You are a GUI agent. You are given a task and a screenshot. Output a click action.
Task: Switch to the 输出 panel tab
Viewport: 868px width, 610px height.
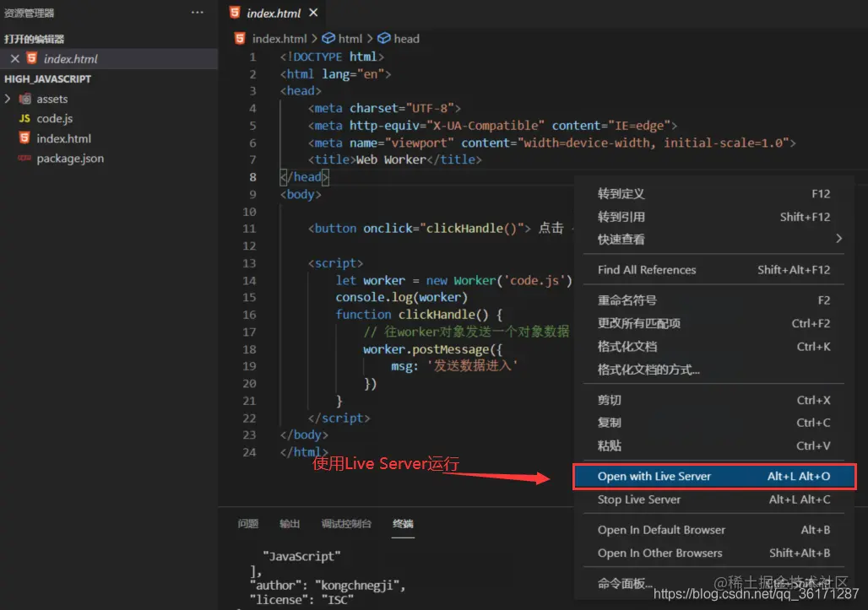click(x=290, y=524)
